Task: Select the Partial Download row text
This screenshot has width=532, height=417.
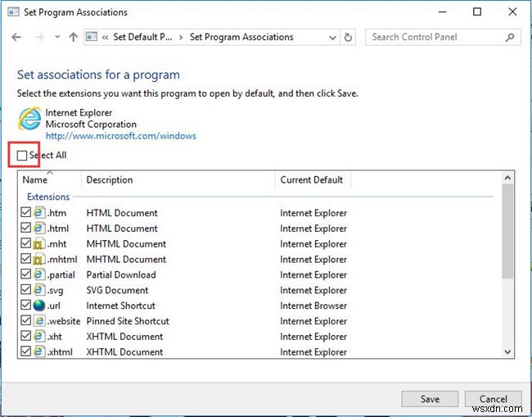Action: (x=121, y=274)
